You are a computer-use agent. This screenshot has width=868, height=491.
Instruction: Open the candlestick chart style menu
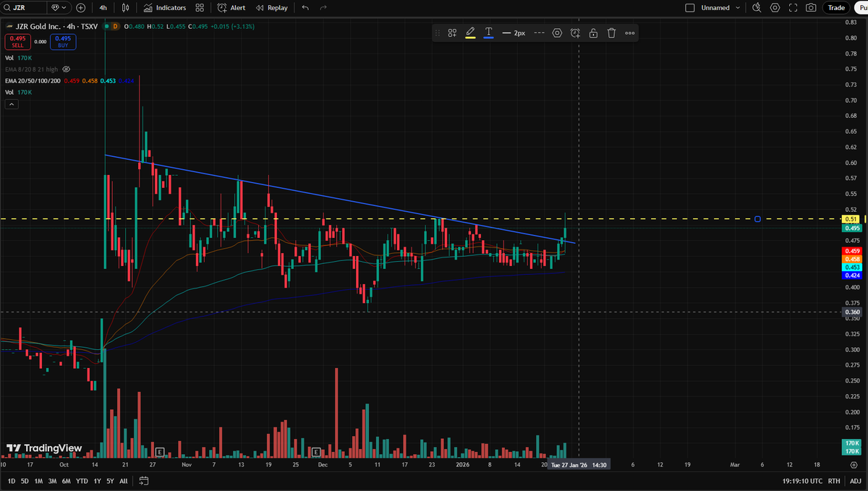(126, 7)
